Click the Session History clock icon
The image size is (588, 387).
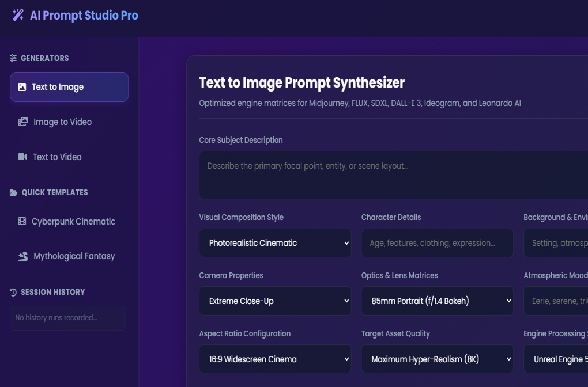(x=13, y=292)
